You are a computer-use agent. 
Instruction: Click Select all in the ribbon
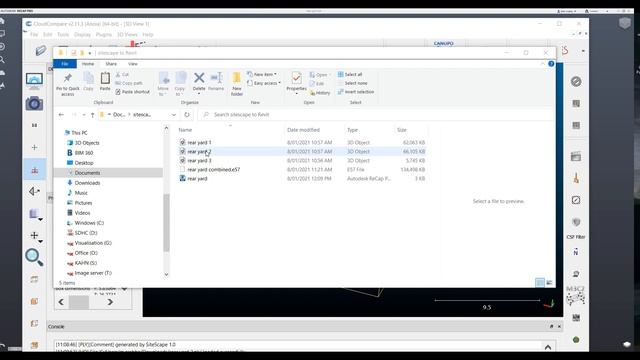click(x=350, y=74)
